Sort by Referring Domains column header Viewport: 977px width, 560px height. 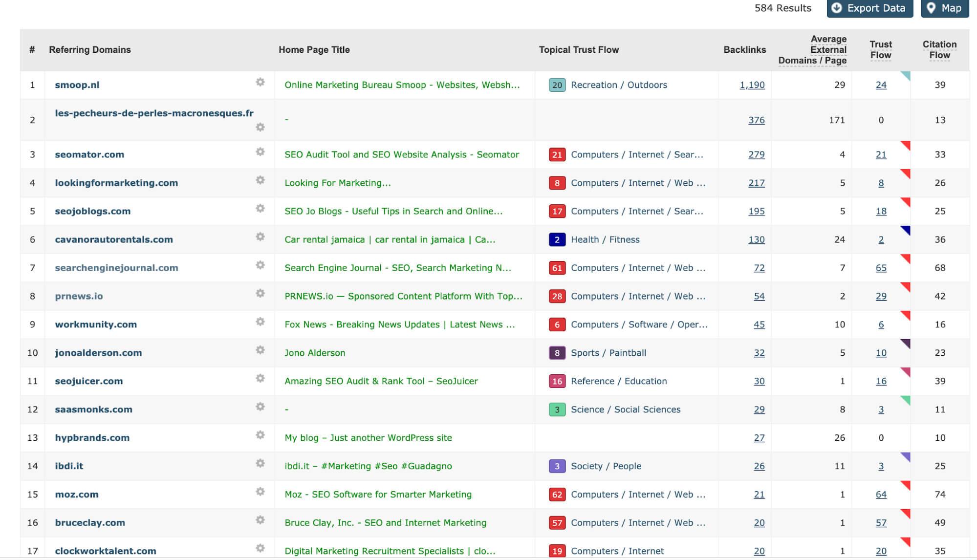coord(90,50)
